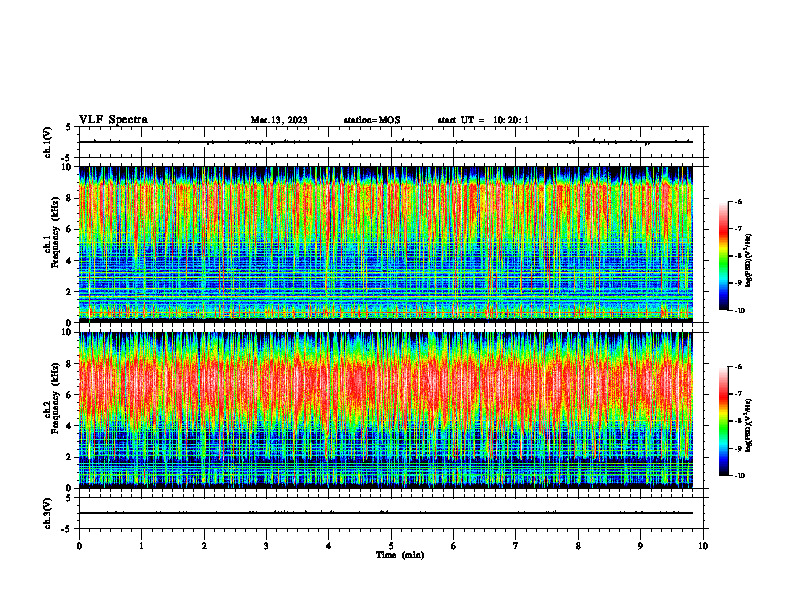Click the "7" tick on the time axis
The image size is (792, 612).
click(516, 546)
